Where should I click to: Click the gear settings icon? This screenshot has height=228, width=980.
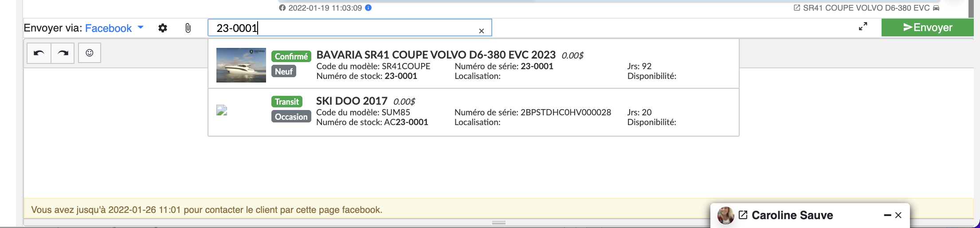click(163, 28)
